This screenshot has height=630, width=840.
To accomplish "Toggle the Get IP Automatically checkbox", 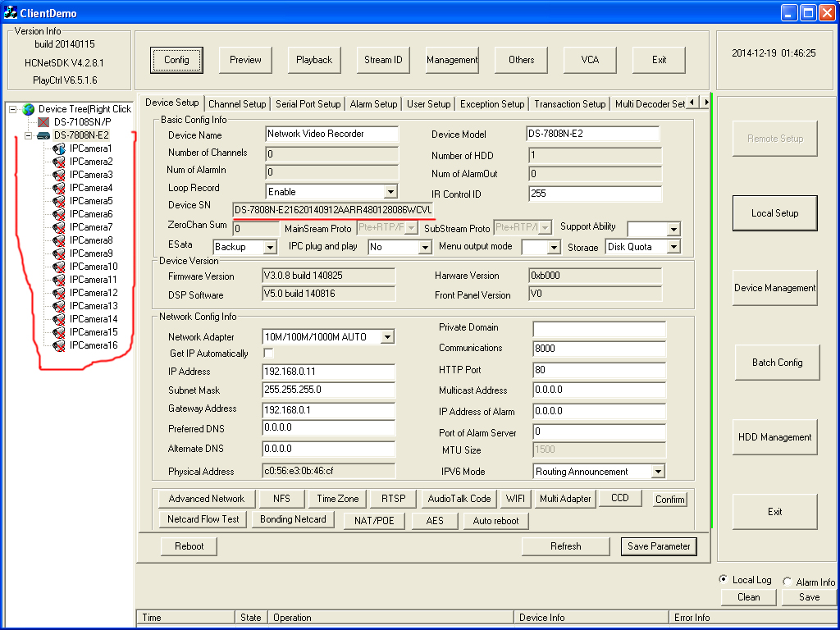I will click(x=268, y=353).
